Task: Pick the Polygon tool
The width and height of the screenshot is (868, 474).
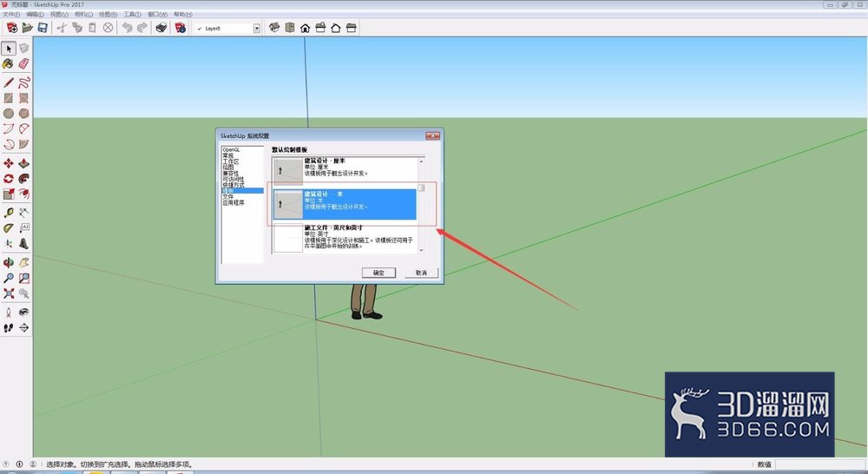Action: (23, 114)
